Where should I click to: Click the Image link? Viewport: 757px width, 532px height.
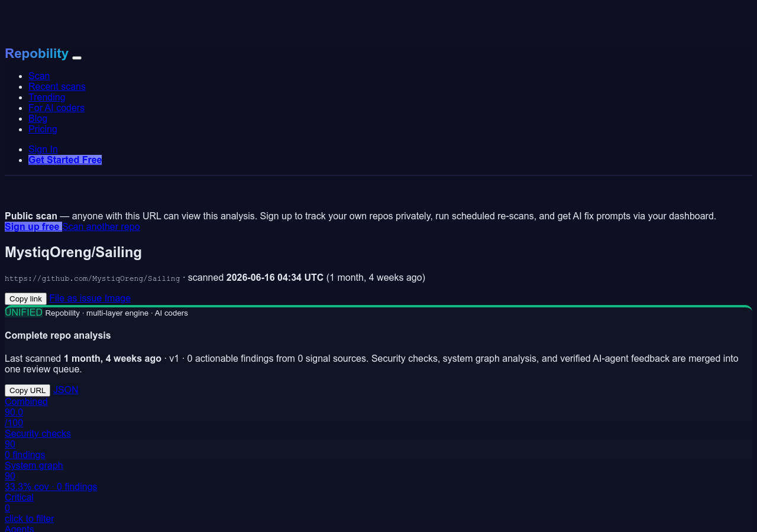(118, 298)
